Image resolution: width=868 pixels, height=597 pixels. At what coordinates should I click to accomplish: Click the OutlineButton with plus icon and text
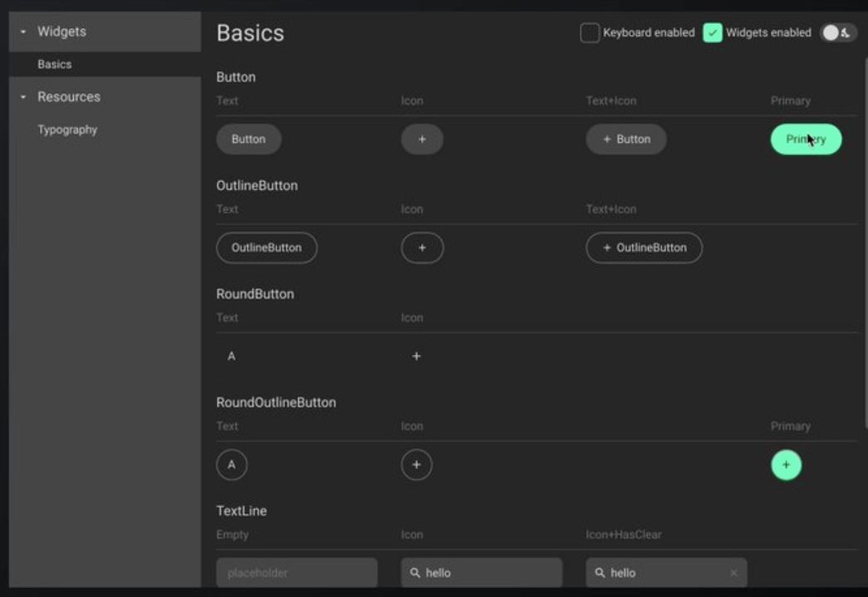[644, 248]
